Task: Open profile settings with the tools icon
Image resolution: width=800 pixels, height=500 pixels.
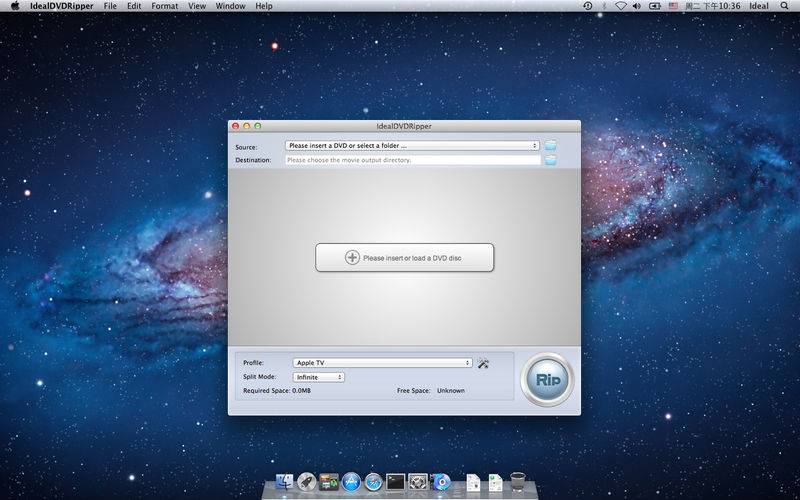Action: click(483, 363)
